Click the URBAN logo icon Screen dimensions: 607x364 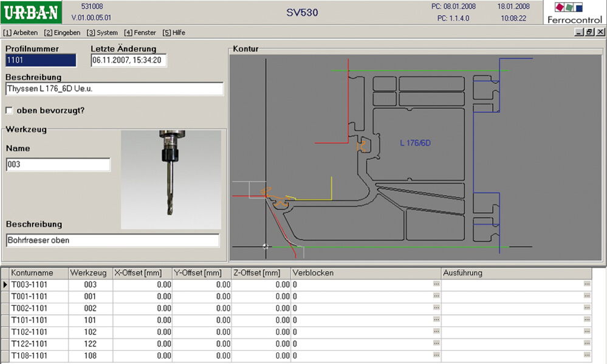point(32,13)
